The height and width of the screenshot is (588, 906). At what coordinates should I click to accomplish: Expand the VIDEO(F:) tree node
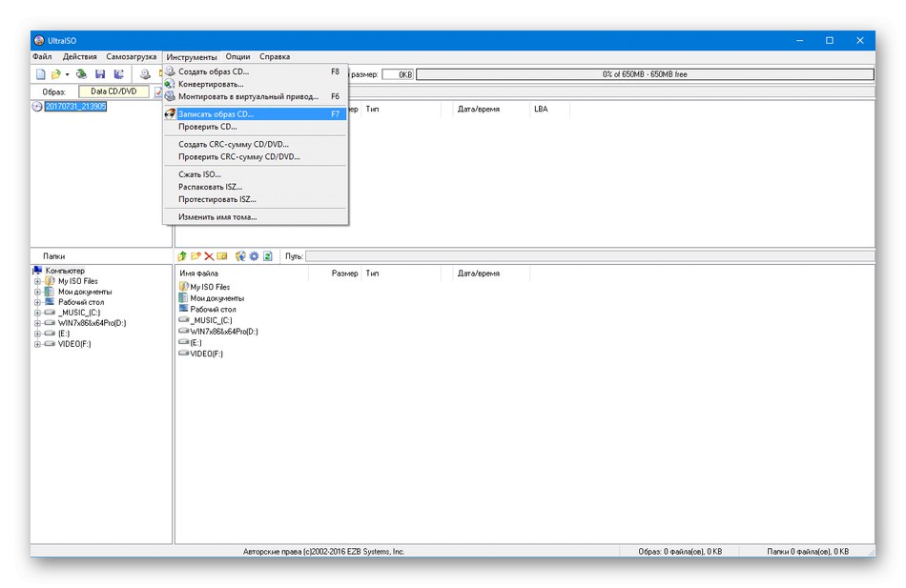point(37,344)
